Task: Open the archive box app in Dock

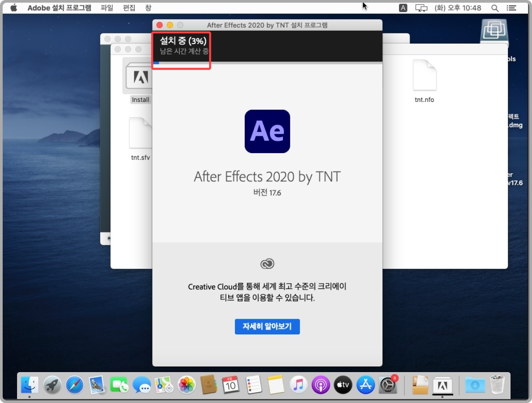Action: [420, 385]
